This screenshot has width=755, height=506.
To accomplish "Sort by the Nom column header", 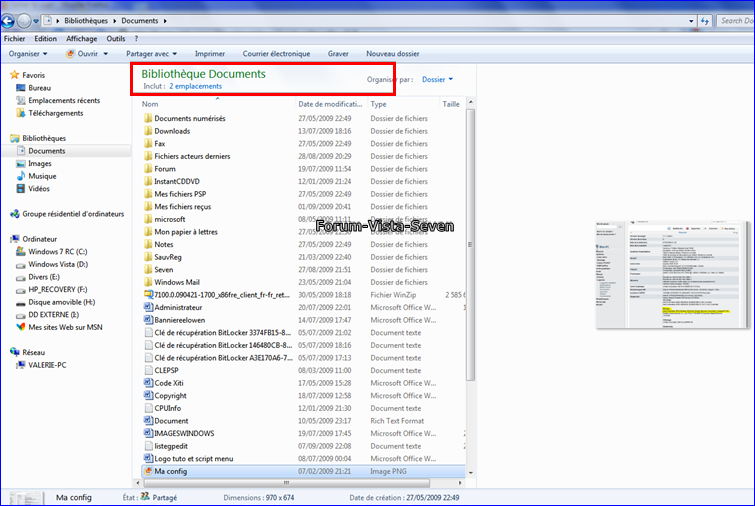I will pos(150,104).
